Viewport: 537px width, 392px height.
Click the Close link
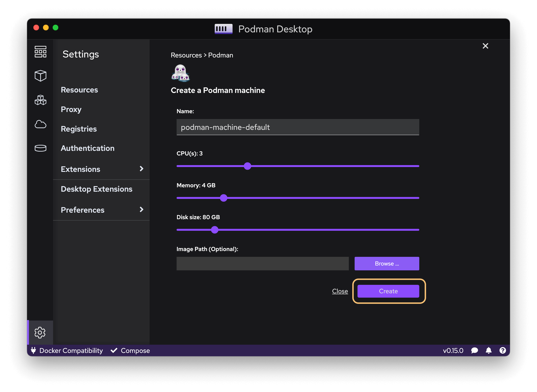340,291
